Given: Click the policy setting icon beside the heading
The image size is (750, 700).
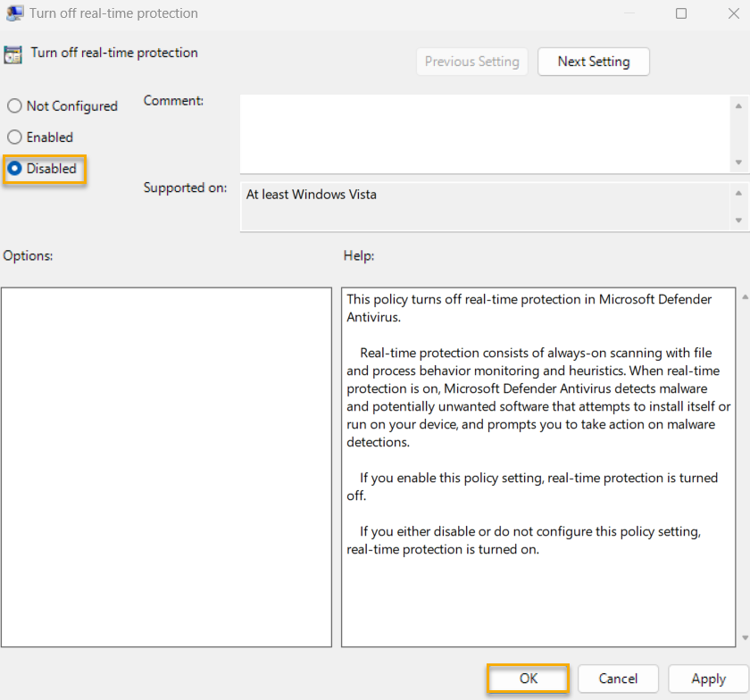Looking at the screenshot, I should pyautogui.click(x=13, y=54).
